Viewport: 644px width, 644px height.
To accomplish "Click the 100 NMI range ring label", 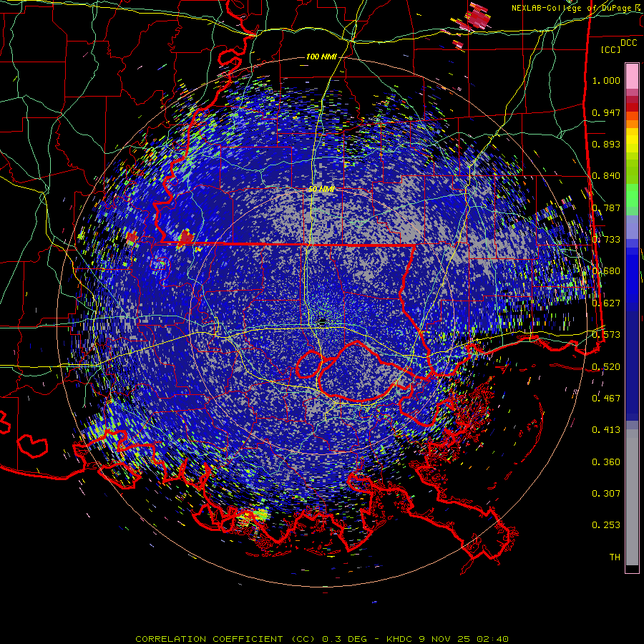I will coord(321,57).
